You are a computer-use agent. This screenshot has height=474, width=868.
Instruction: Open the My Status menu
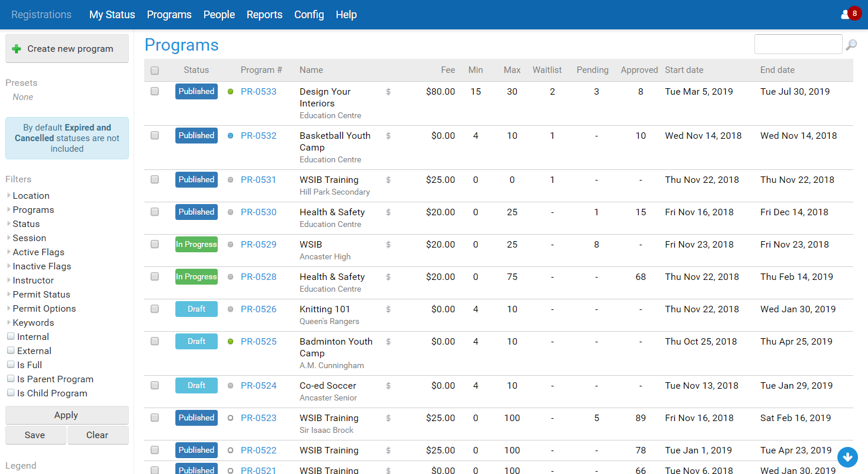pos(112,15)
